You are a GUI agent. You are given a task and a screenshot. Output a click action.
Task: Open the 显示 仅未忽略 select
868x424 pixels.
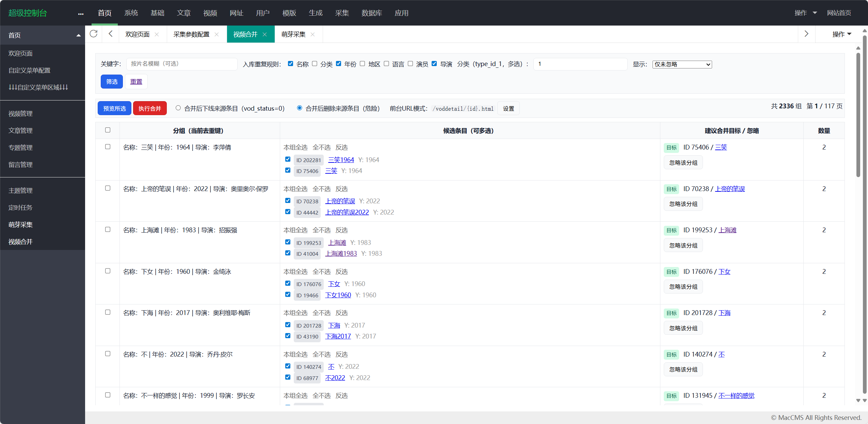(682, 64)
